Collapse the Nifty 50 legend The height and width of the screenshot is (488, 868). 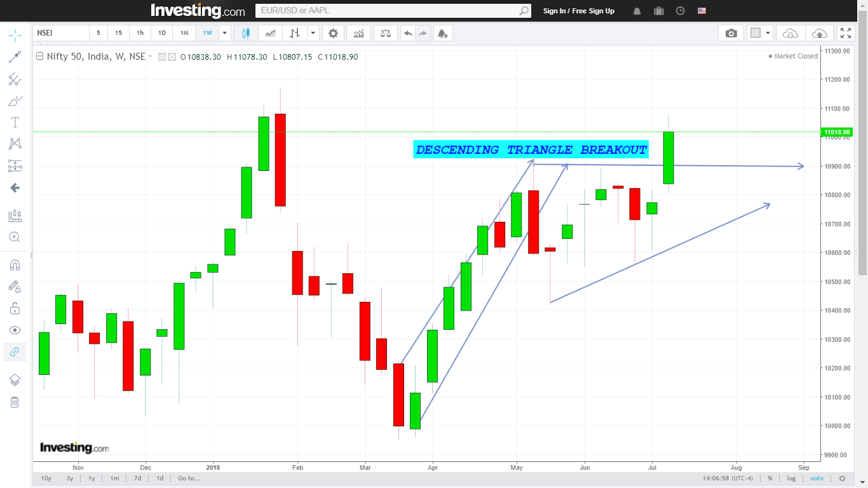click(39, 57)
